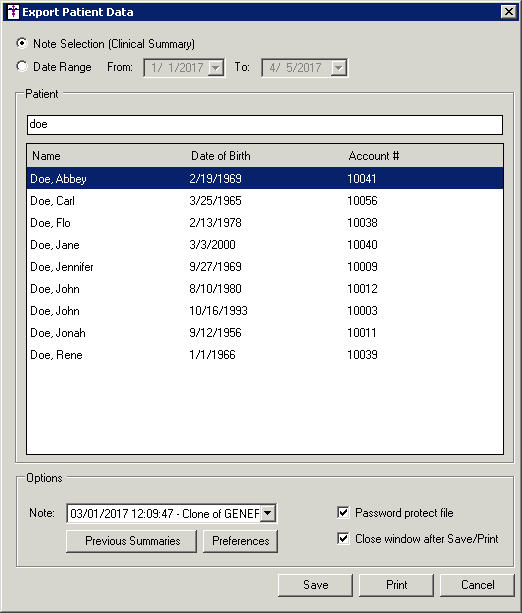Expand the Note dropdown list
The height and width of the screenshot is (613, 522).
click(x=268, y=513)
